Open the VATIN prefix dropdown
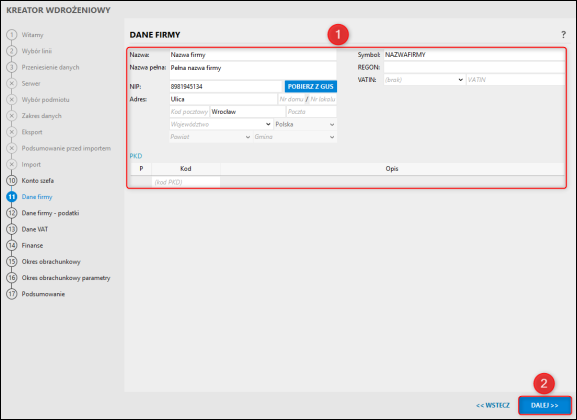Image resolution: width=577 pixels, height=420 pixels. coord(424,80)
